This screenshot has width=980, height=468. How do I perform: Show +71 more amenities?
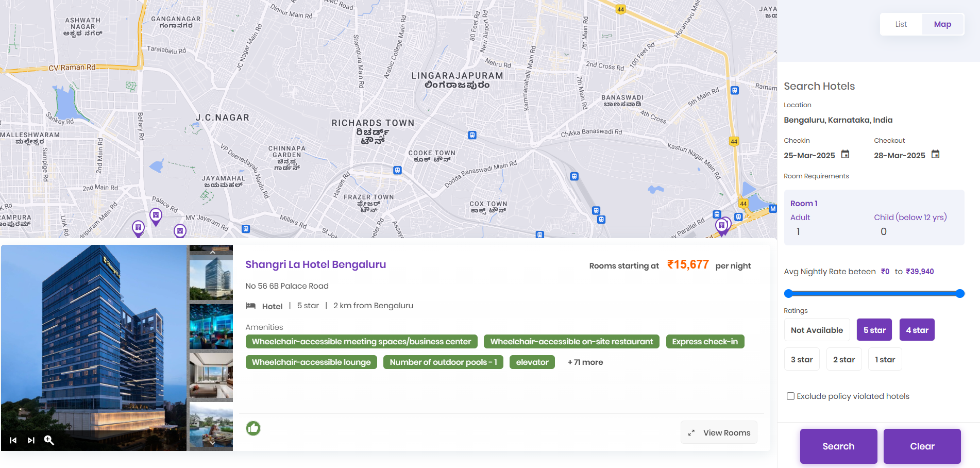585,362
